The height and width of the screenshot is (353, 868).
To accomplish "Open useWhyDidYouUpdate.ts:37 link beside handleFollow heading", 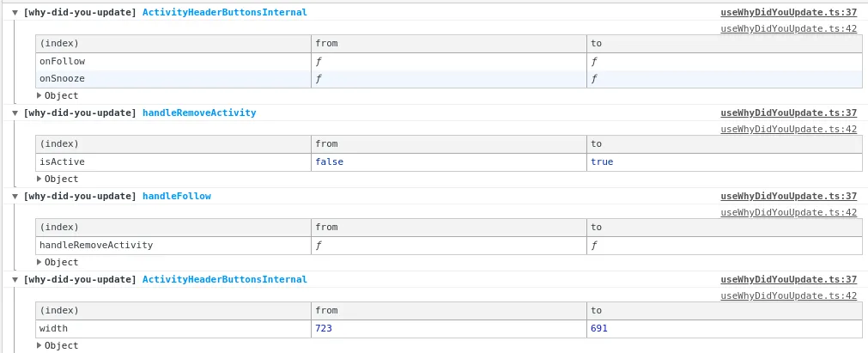I will (788, 197).
